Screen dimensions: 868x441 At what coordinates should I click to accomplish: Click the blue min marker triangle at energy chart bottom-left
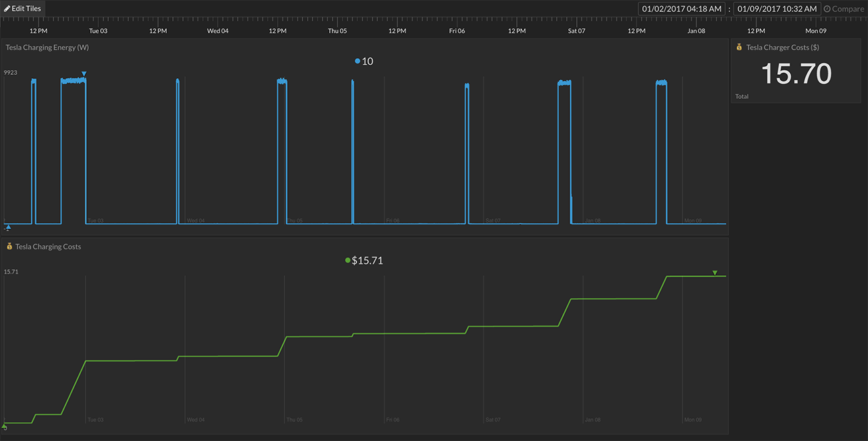8,227
